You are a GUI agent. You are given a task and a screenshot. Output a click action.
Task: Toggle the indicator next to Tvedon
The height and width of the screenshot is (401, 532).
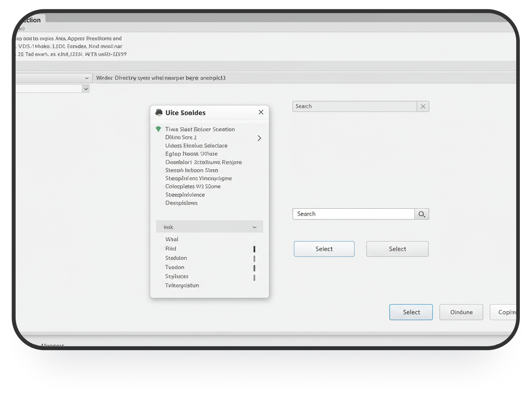(254, 268)
